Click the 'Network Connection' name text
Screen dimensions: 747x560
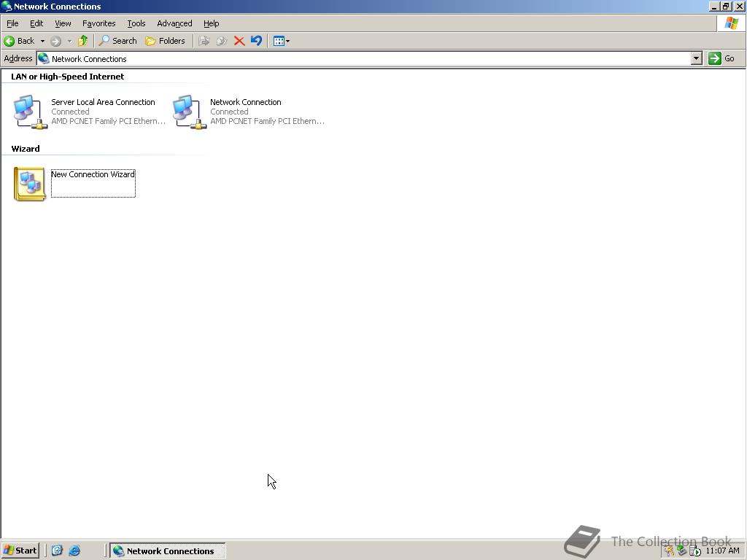tap(245, 102)
